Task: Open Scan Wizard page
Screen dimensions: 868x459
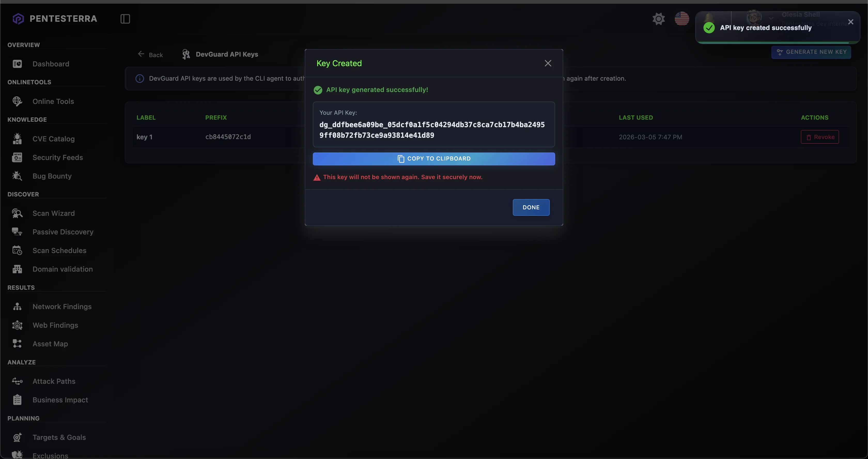Action: [x=53, y=213]
